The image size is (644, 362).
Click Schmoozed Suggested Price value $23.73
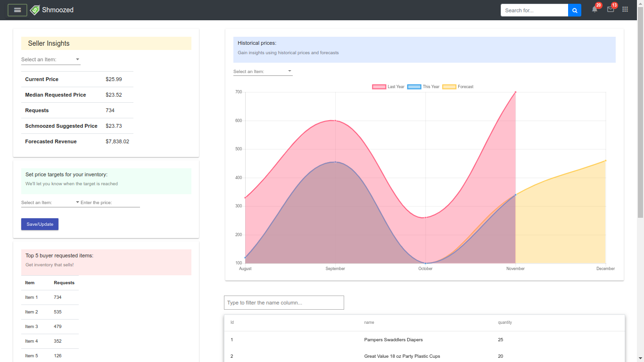point(114,126)
